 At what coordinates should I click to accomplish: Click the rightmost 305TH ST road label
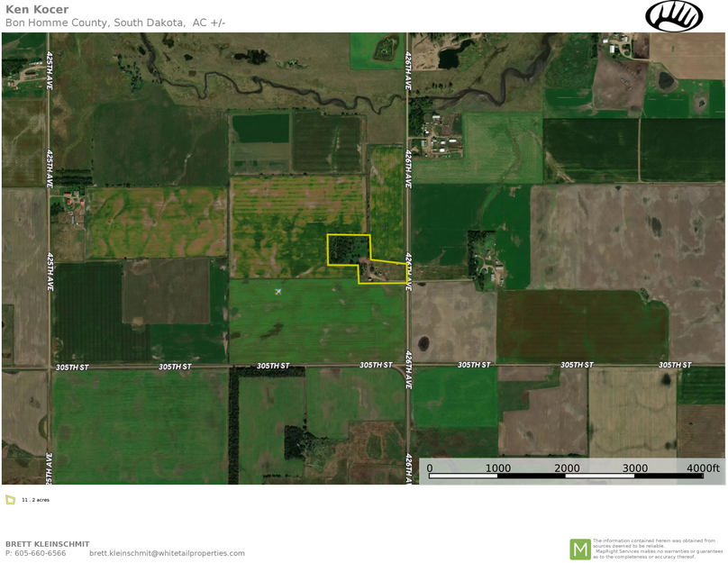(675, 365)
